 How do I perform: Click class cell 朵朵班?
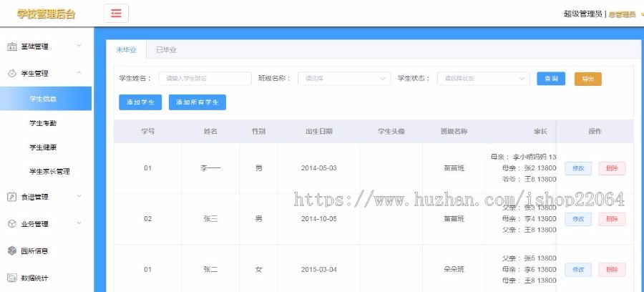[454, 269]
